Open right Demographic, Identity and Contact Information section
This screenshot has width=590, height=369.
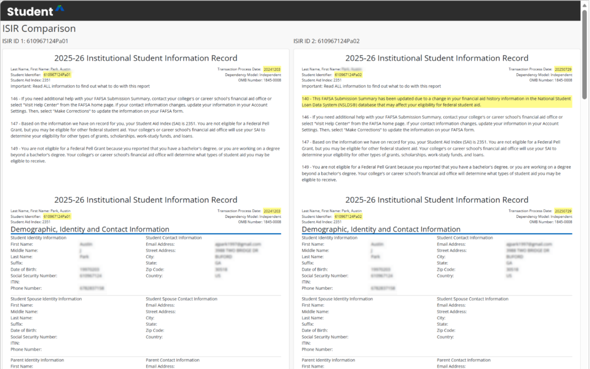(x=381, y=229)
